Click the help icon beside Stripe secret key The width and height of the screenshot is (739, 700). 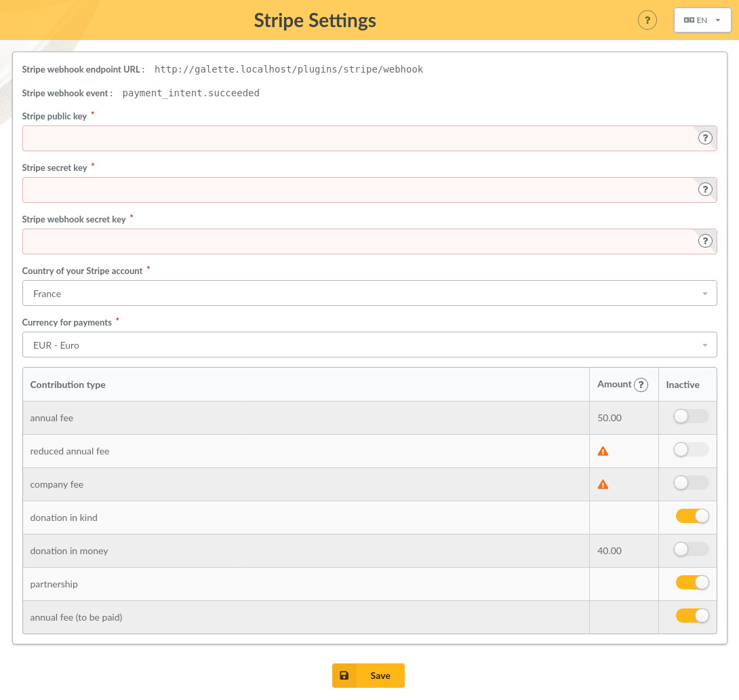[705, 189]
